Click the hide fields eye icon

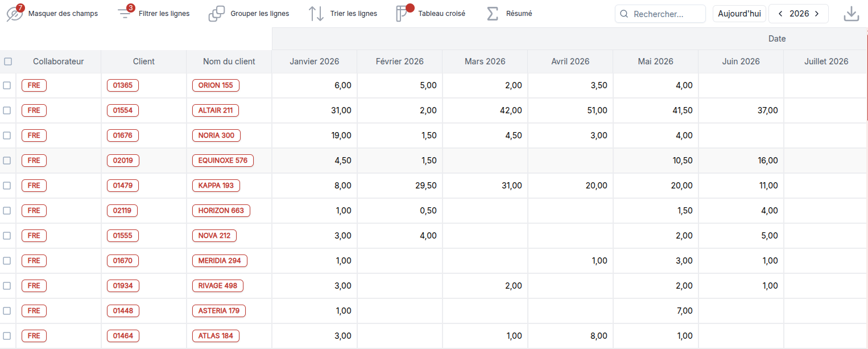14,14
